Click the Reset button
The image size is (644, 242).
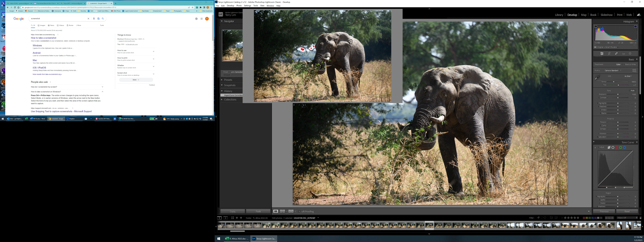(x=627, y=211)
